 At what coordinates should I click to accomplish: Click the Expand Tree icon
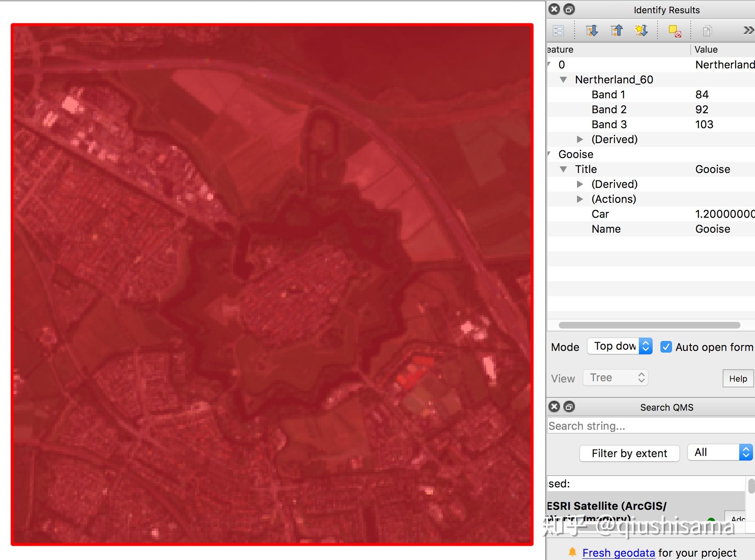[x=592, y=30]
